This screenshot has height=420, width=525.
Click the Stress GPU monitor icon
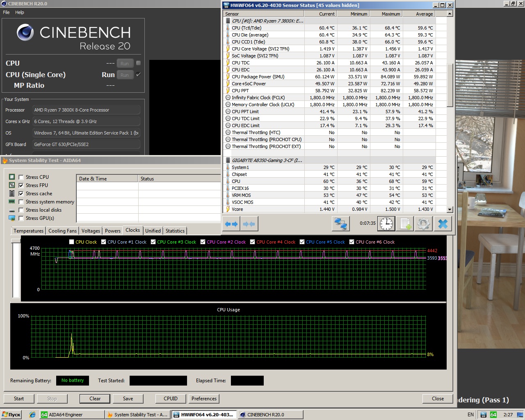click(12, 218)
